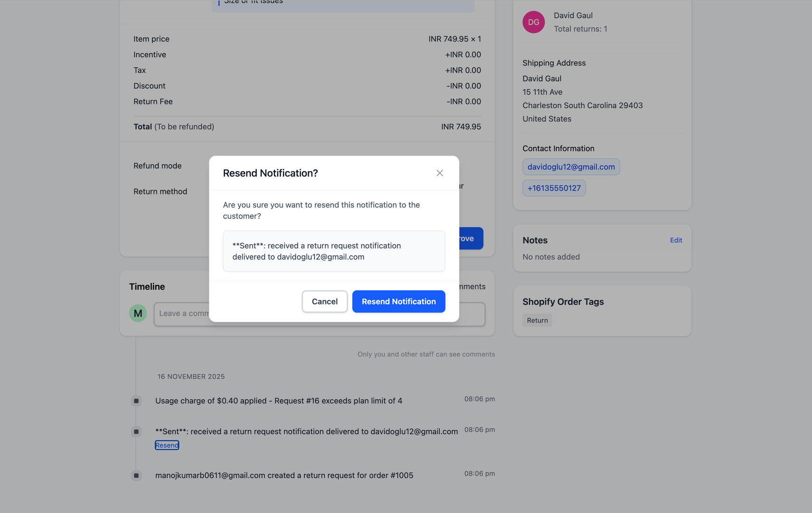Click David Gaul's name in the customer panel
The height and width of the screenshot is (513, 812).
pyautogui.click(x=573, y=15)
